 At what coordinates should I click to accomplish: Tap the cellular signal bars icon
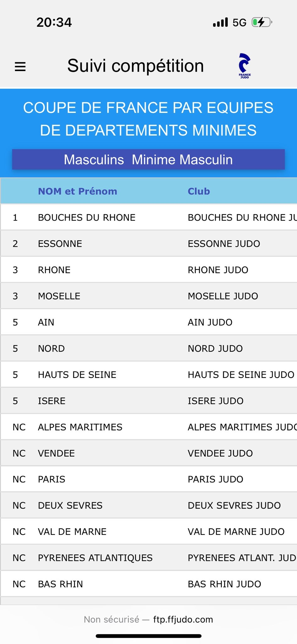tap(220, 22)
